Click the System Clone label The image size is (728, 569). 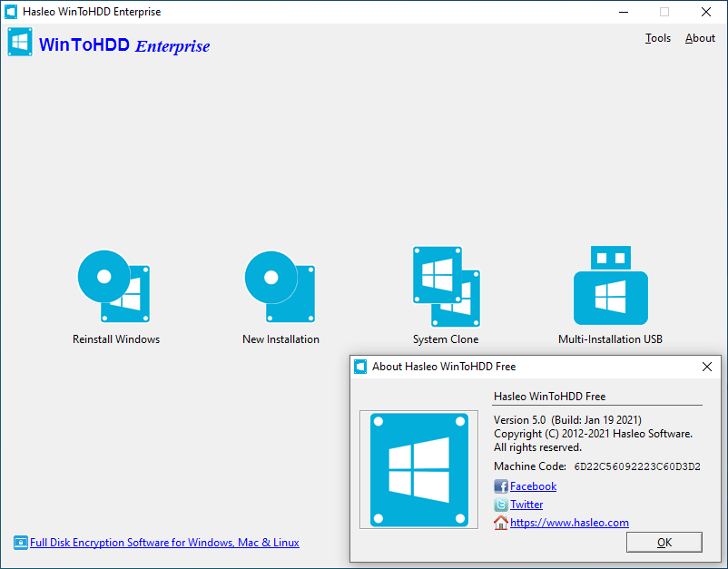click(446, 339)
